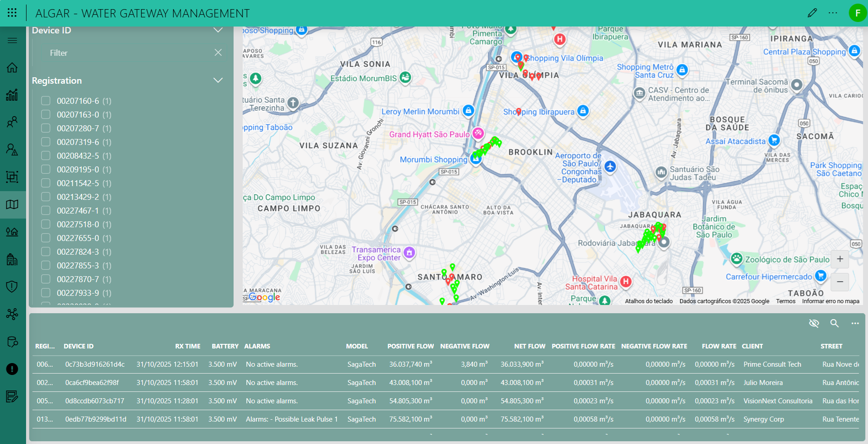Select the 00211542-5 registration checkbox
The height and width of the screenshot is (444, 868).
[46, 183]
